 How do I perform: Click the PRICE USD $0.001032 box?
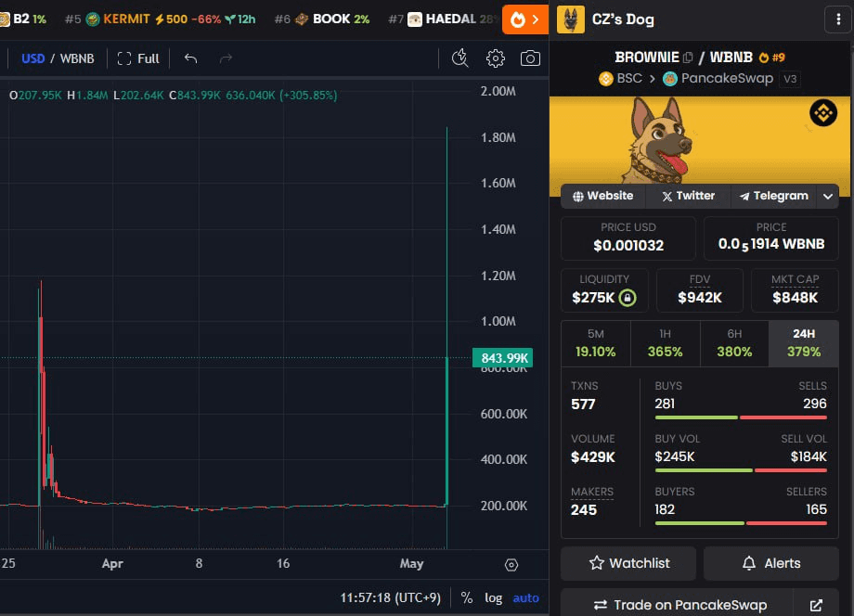coord(628,238)
